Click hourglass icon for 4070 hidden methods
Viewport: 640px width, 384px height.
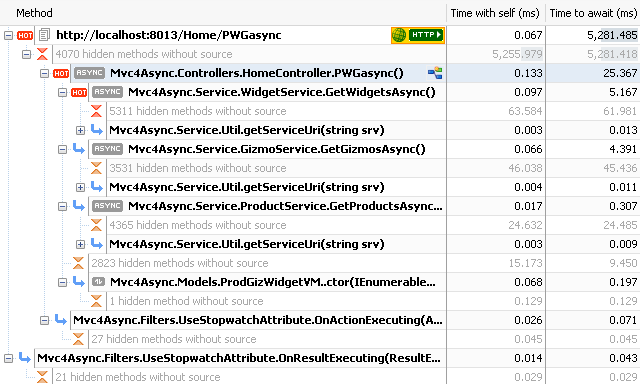click(42, 54)
